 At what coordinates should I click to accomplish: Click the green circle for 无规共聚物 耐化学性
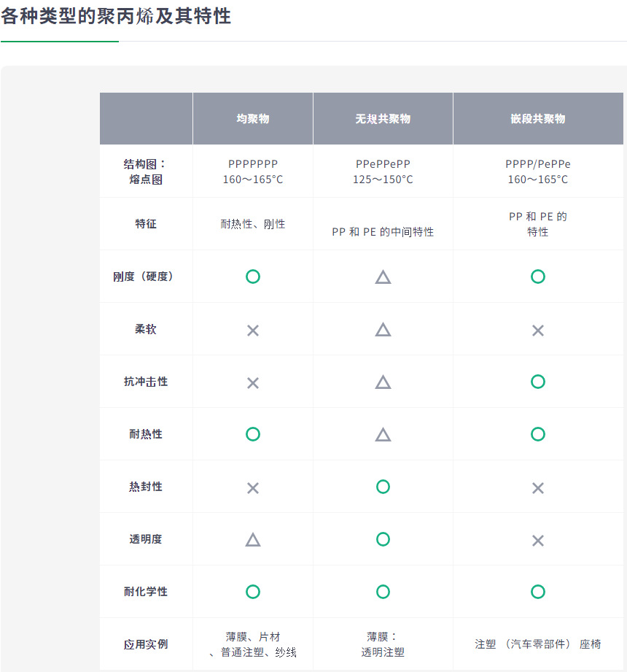tap(383, 592)
